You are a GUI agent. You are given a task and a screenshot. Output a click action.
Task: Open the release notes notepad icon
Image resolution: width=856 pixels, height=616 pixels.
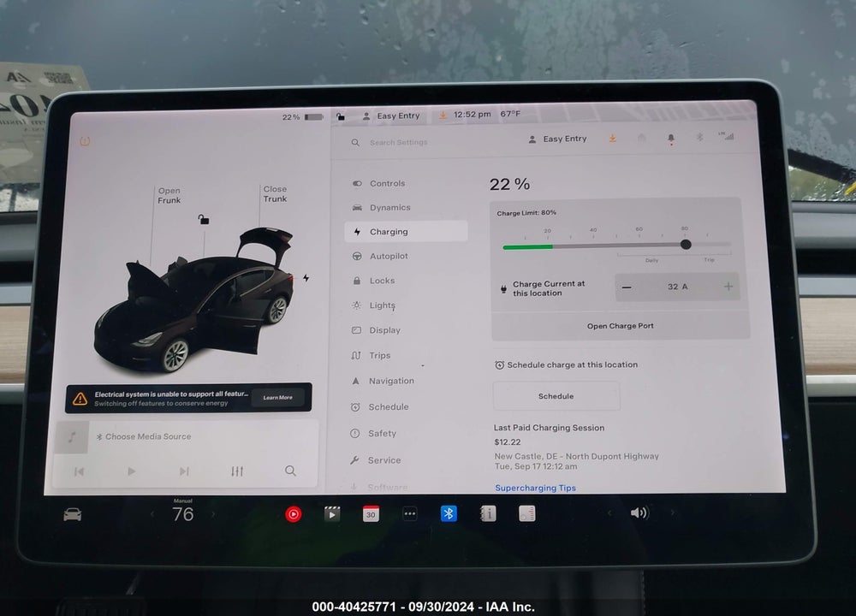click(526, 513)
